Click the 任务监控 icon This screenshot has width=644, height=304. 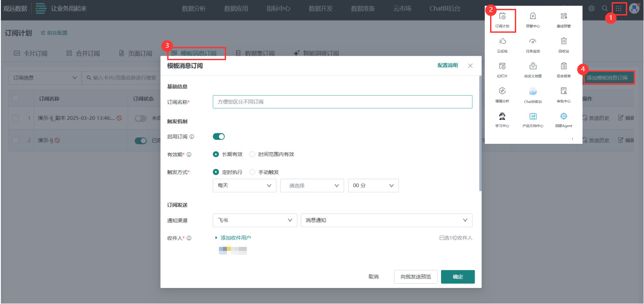(533, 45)
